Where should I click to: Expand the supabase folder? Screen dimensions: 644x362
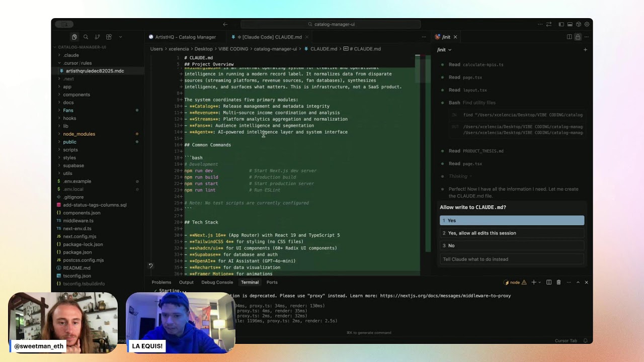point(73,165)
